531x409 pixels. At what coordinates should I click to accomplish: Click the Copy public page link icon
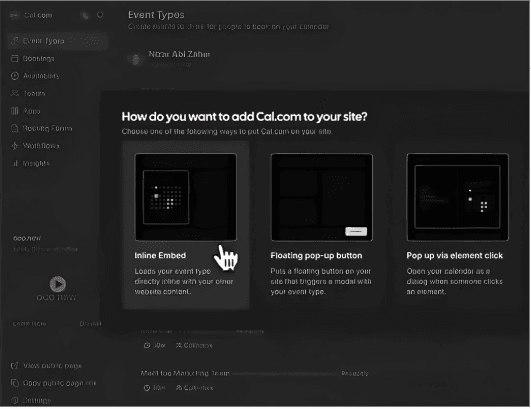click(x=14, y=383)
